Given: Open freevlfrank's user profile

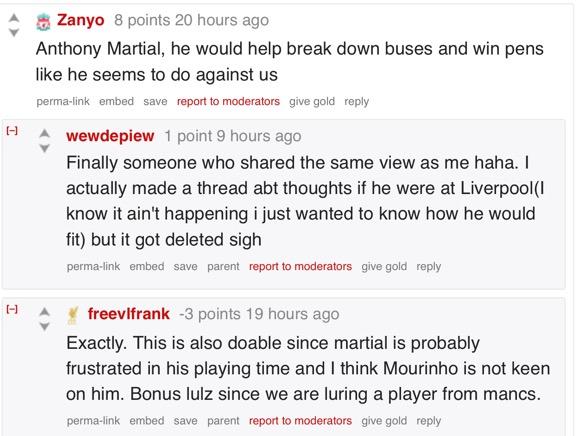Looking at the screenshot, I should (129, 314).
